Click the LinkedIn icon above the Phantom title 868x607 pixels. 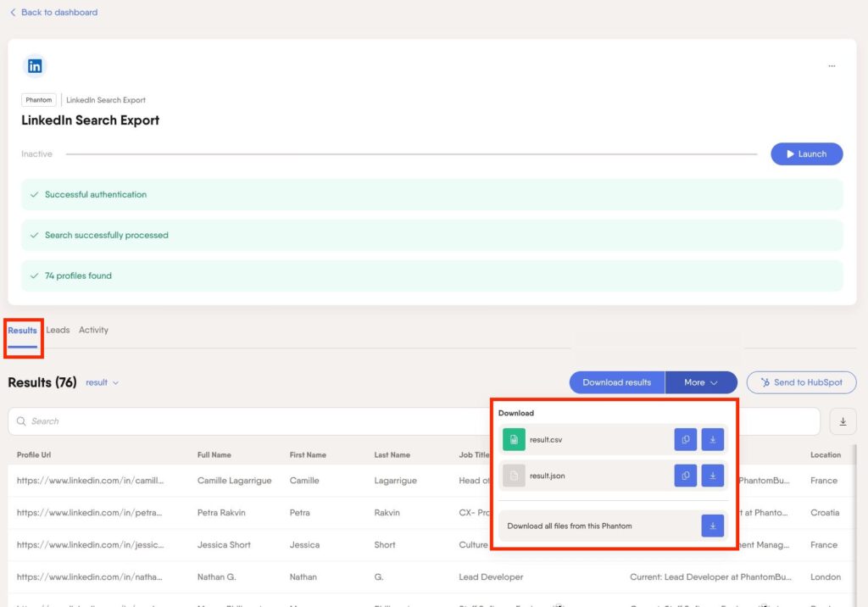34,65
